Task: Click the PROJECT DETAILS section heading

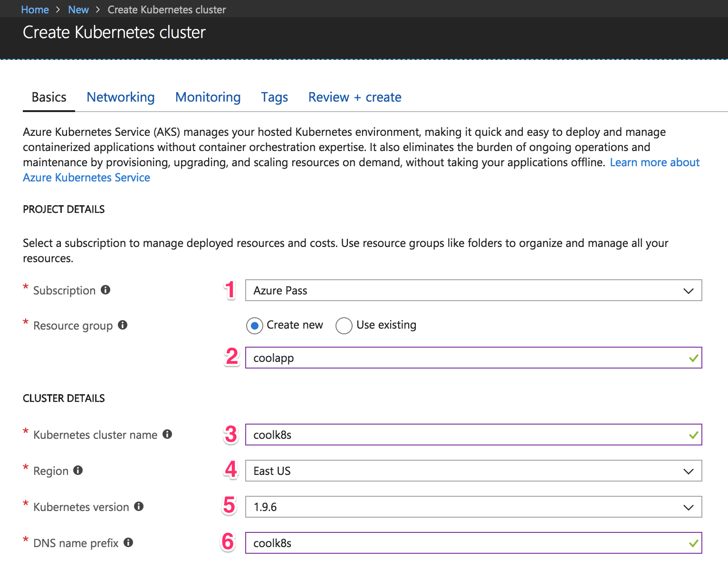Action: 64,209
